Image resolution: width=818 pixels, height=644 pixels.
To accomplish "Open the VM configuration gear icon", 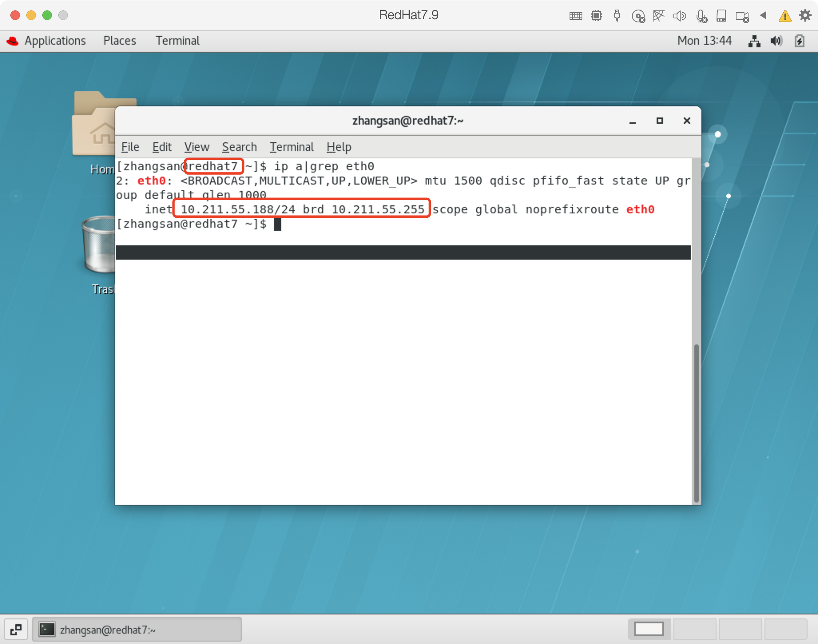I will [805, 16].
